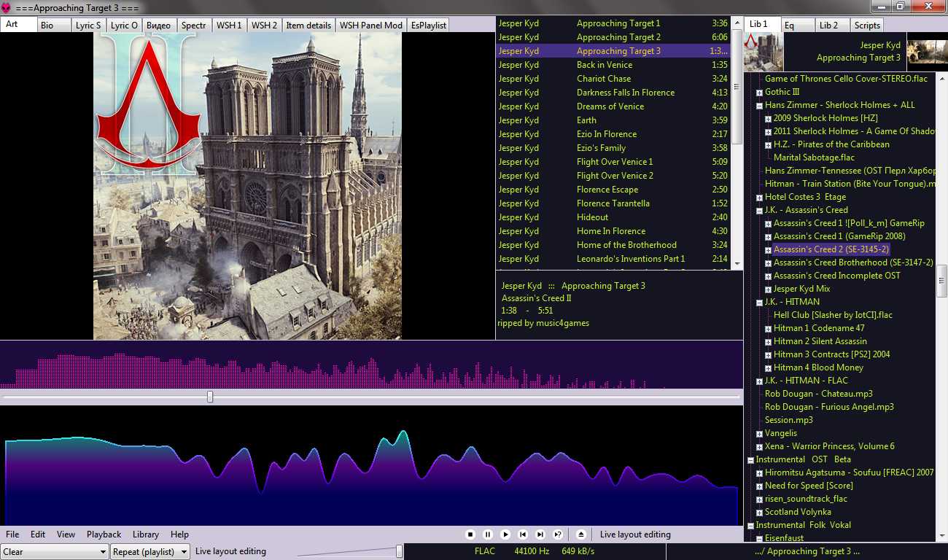Collapse the J.K. - HITMAN tree node
Screen dimensions: 948x560
[759, 303]
